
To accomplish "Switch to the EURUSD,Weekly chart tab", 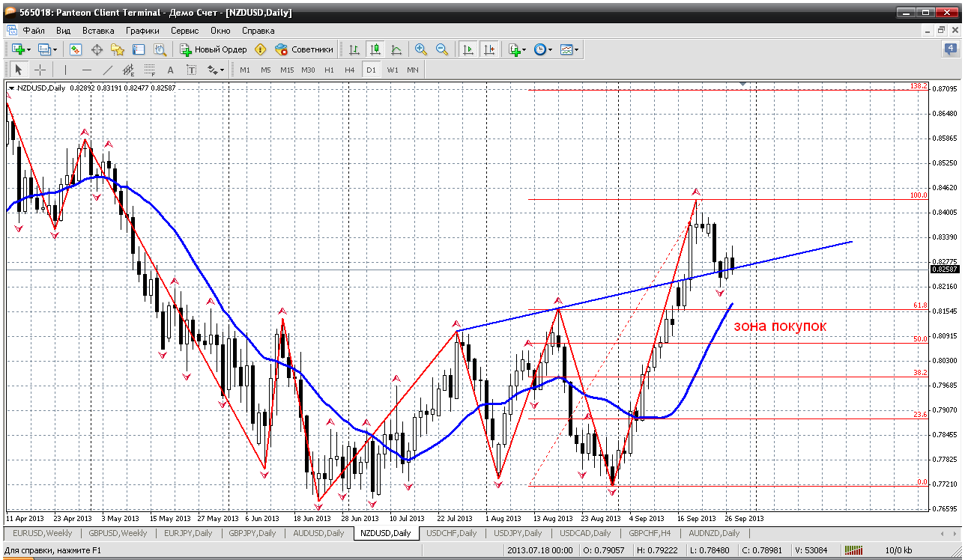I will click(x=41, y=533).
